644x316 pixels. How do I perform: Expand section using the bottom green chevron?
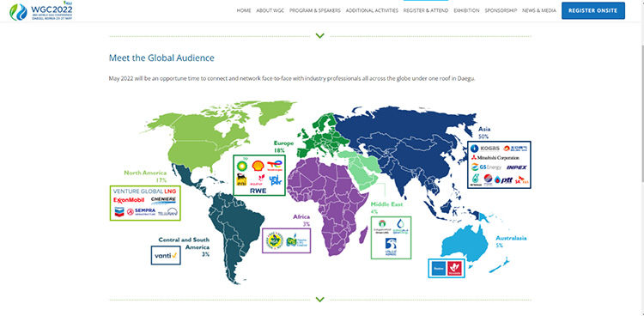point(320,299)
